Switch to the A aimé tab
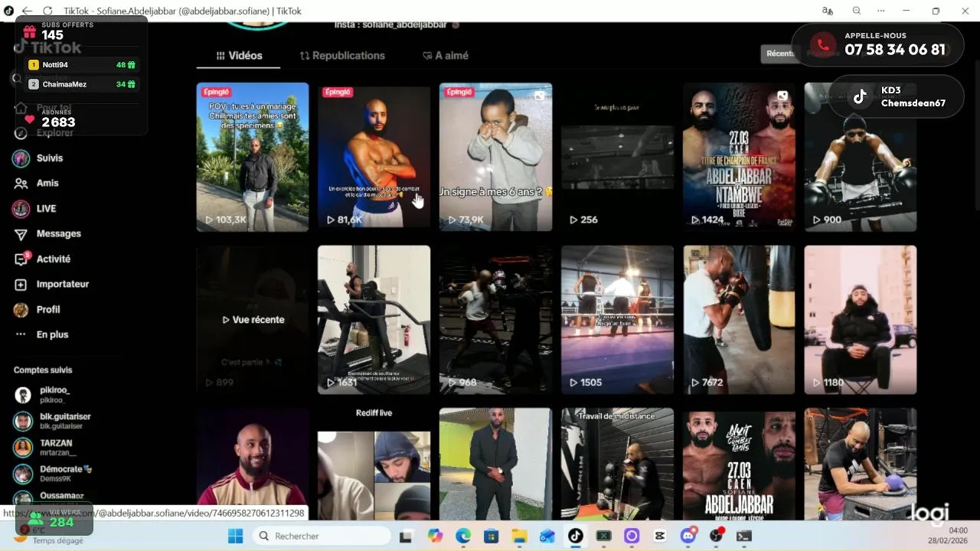The width and height of the screenshot is (980, 551). tap(445, 56)
